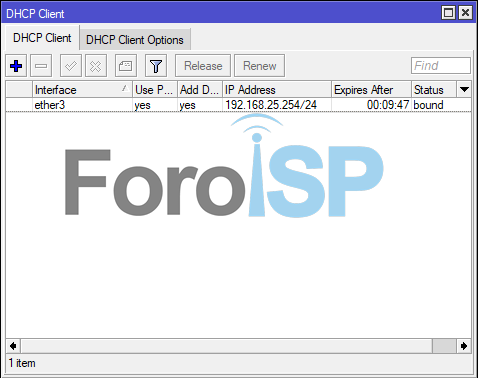Select the Add Default Route yes cell
The height and width of the screenshot is (378, 478).
point(200,105)
